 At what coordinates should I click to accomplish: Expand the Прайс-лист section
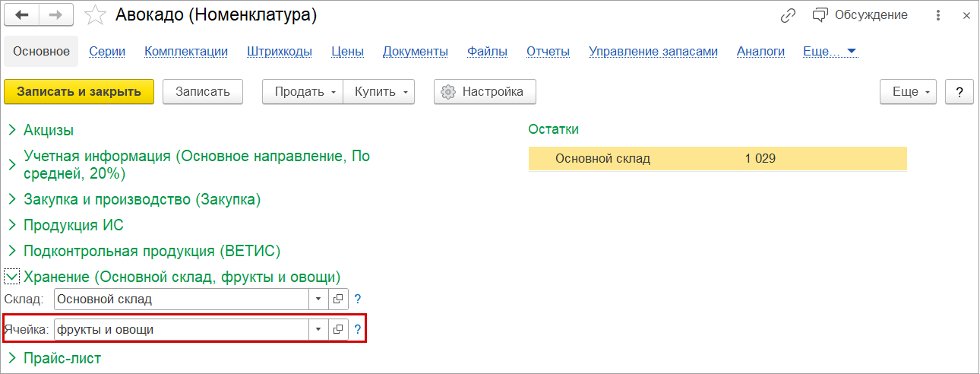coord(11,358)
